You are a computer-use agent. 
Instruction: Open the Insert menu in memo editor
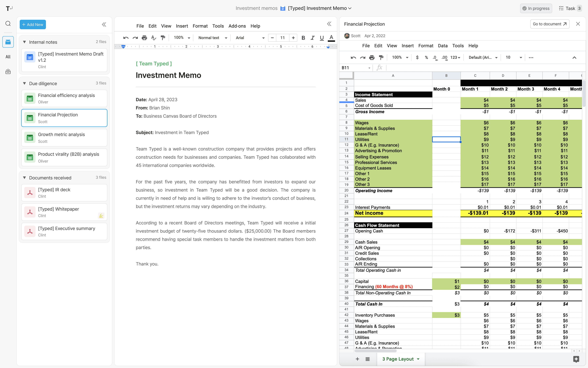(182, 26)
